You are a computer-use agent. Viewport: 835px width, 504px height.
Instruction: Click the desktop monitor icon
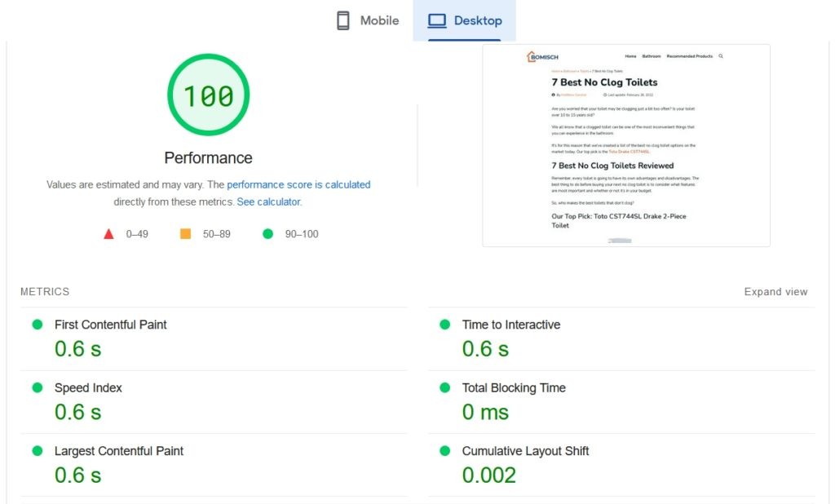tap(437, 20)
